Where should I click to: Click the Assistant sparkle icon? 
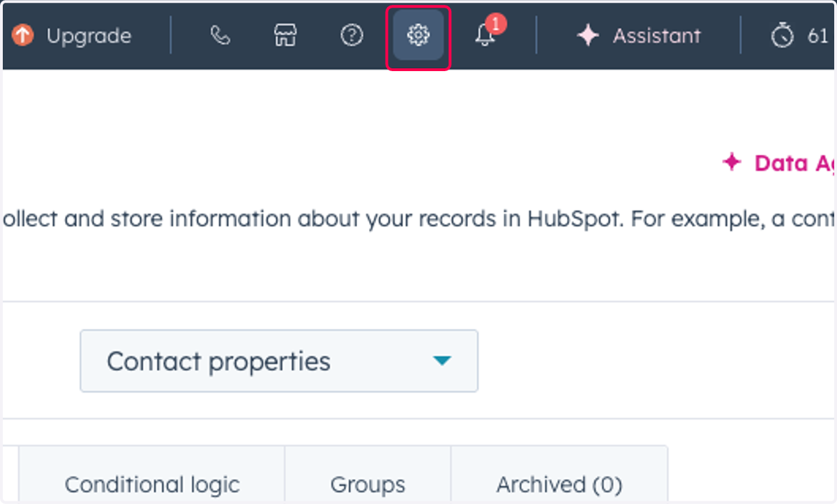click(x=588, y=36)
